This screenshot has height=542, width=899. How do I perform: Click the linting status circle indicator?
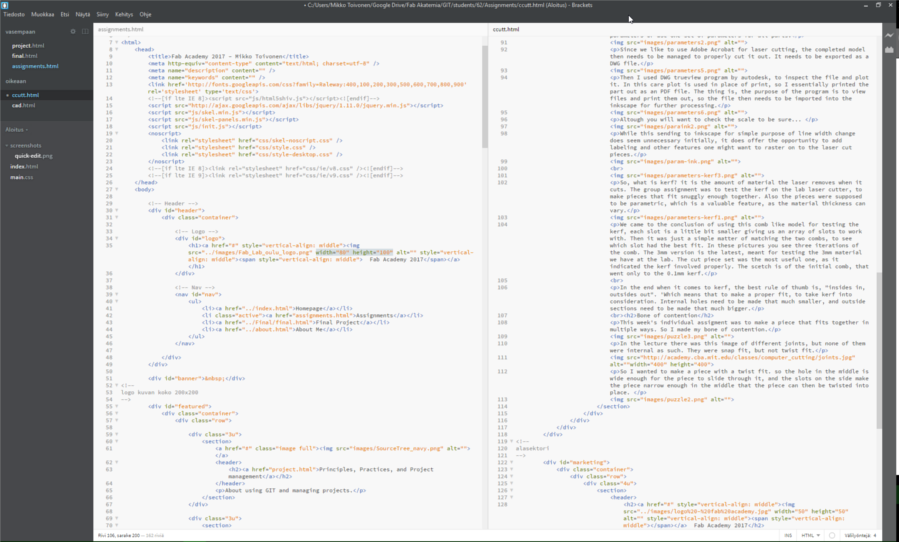click(x=832, y=535)
